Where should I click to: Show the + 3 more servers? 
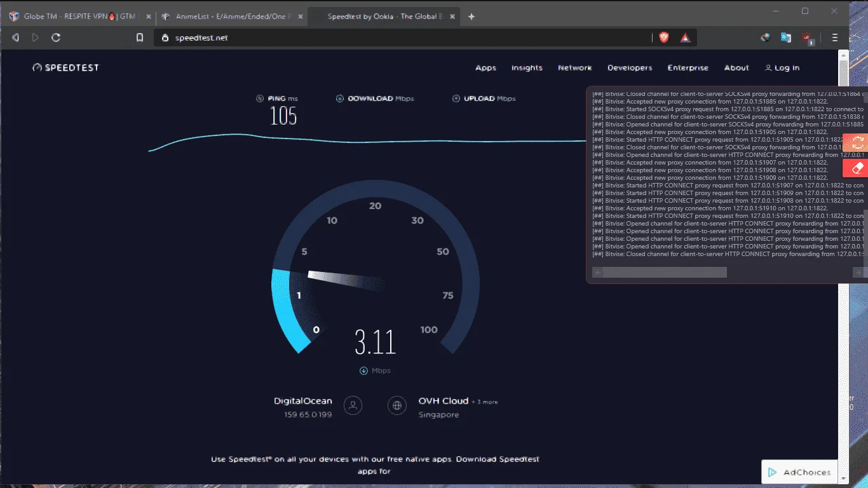click(x=485, y=402)
